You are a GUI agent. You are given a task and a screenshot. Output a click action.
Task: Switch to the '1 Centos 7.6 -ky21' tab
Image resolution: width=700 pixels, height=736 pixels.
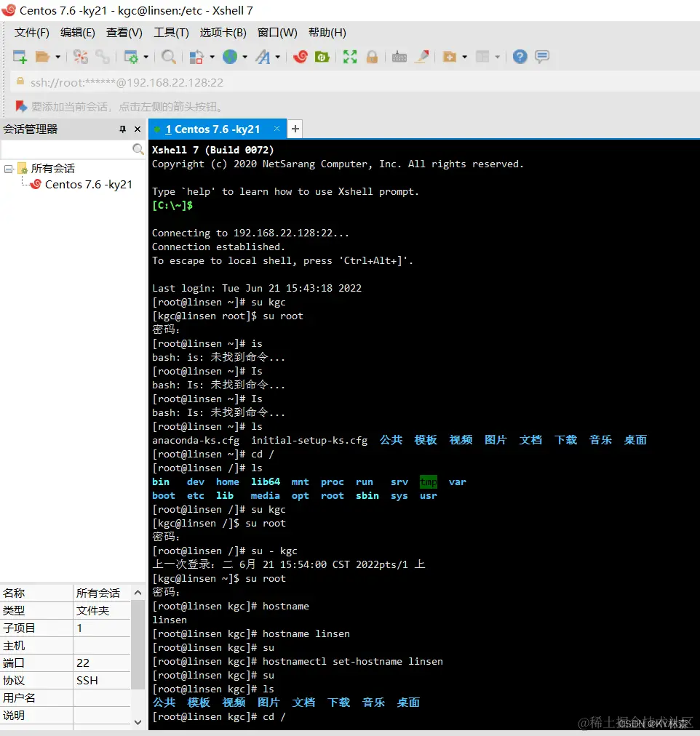(x=212, y=129)
